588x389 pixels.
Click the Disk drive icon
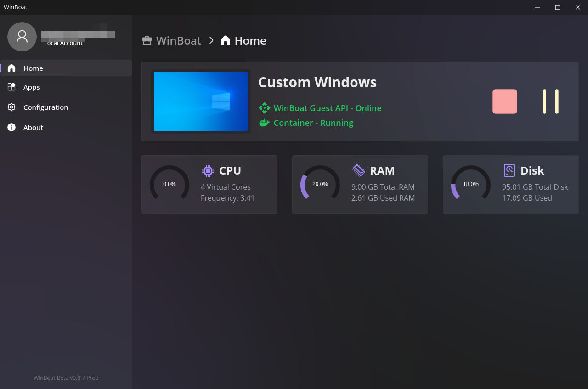click(x=509, y=170)
